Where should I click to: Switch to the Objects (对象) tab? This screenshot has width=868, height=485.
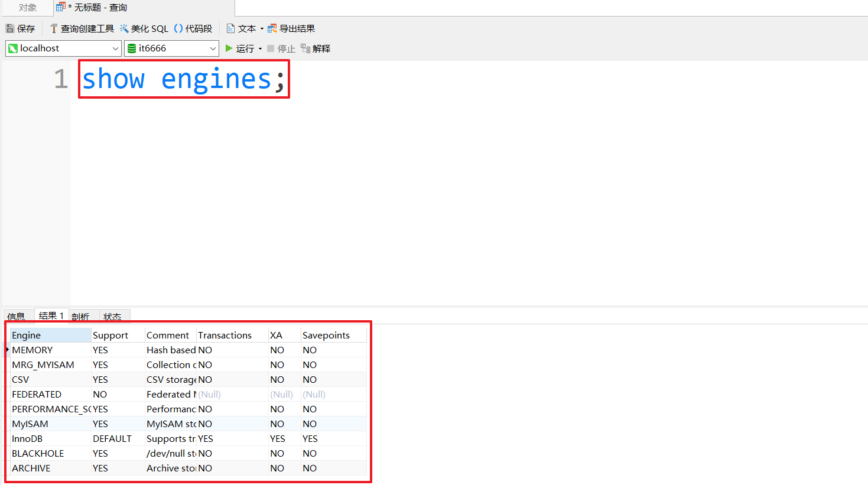(27, 8)
